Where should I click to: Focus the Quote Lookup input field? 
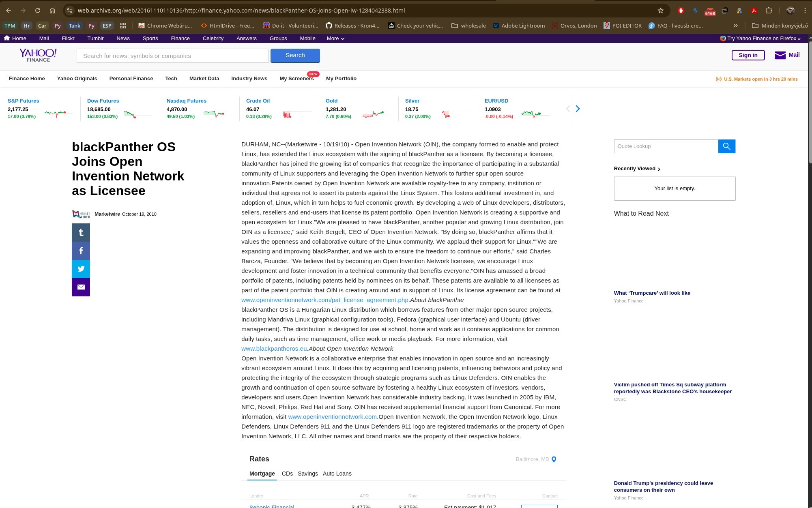[666, 146]
